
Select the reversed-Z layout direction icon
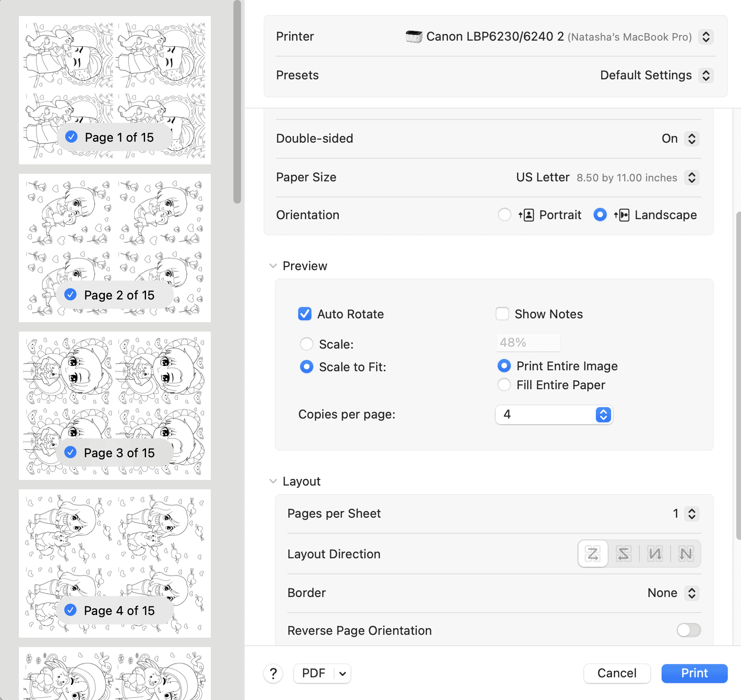(624, 554)
